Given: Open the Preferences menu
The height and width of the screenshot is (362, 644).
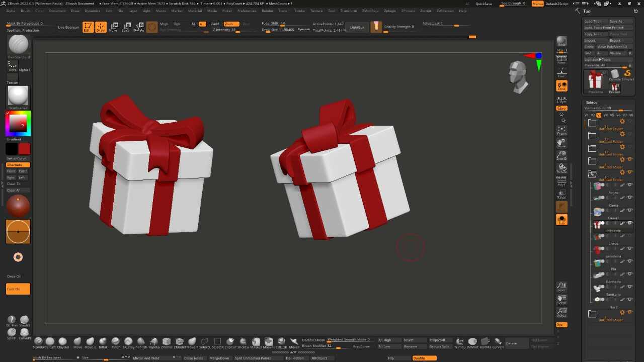Looking at the screenshot, I should tap(247, 11).
